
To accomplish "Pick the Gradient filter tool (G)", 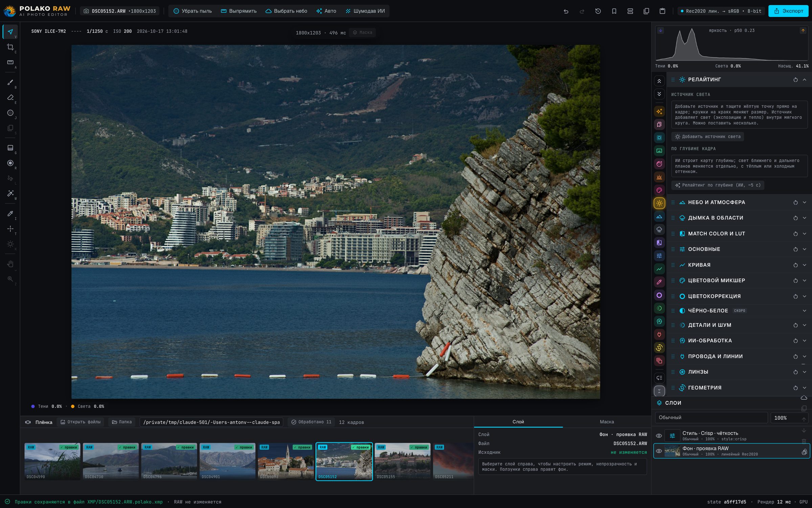I will point(10,148).
